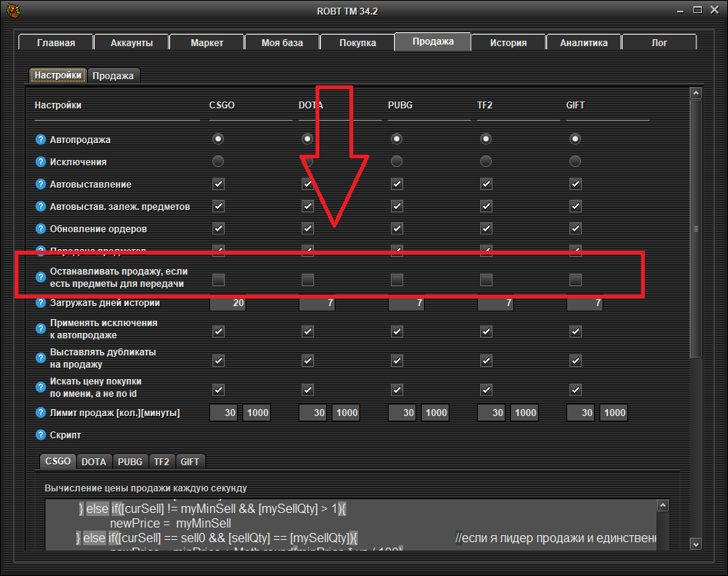Open the Аналитика tab
The height and width of the screenshot is (576, 728).
point(583,43)
